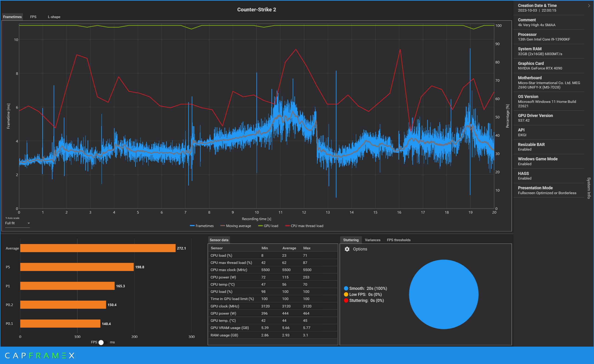594x364 pixels.
Task: Click the HAGS Enabled entry
Action: click(549, 176)
